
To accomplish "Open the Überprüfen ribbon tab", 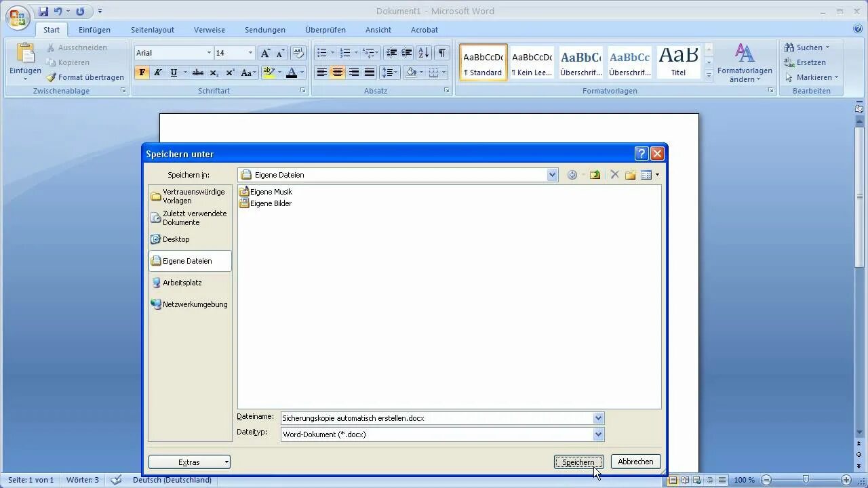I will pyautogui.click(x=325, y=30).
